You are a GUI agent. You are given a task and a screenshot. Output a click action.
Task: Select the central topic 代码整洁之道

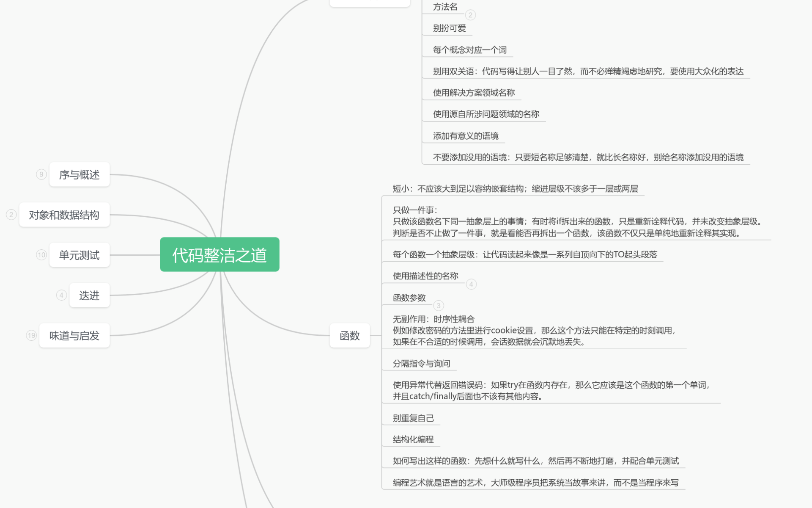(x=219, y=254)
